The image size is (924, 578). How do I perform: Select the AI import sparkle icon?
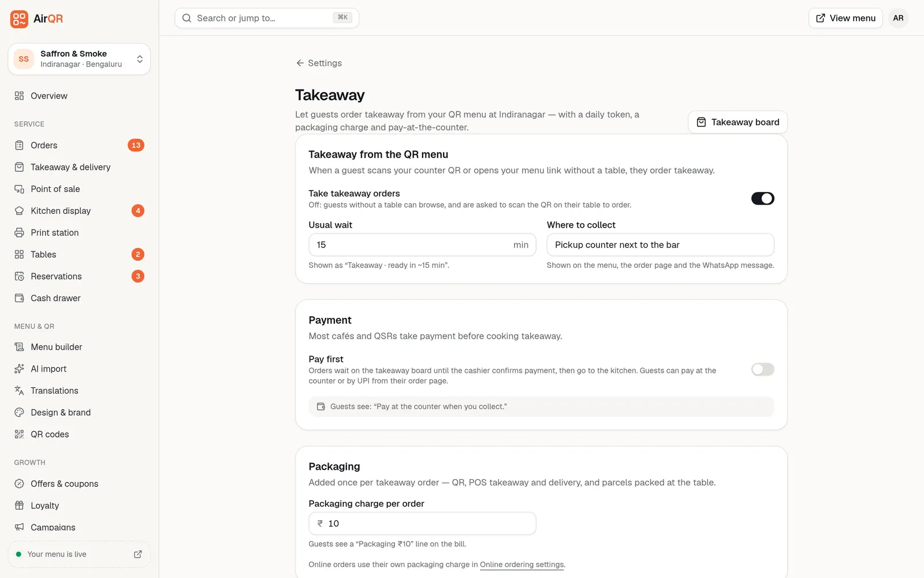point(19,369)
